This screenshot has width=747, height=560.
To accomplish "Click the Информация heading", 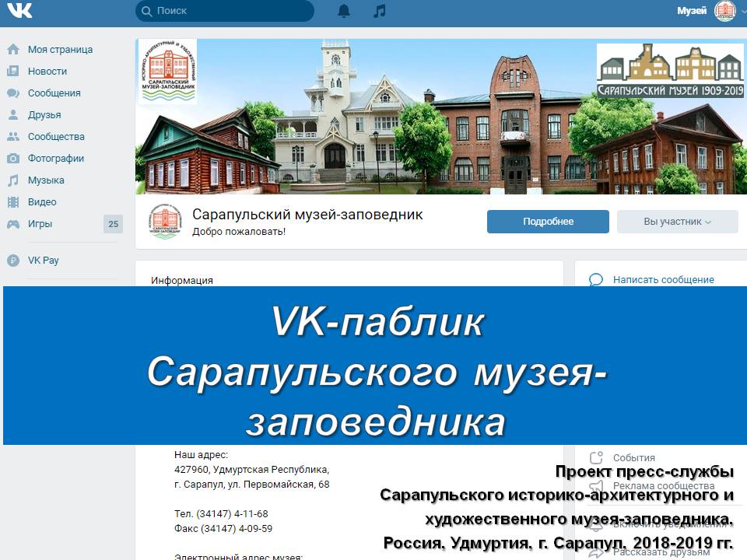I will click(x=182, y=280).
